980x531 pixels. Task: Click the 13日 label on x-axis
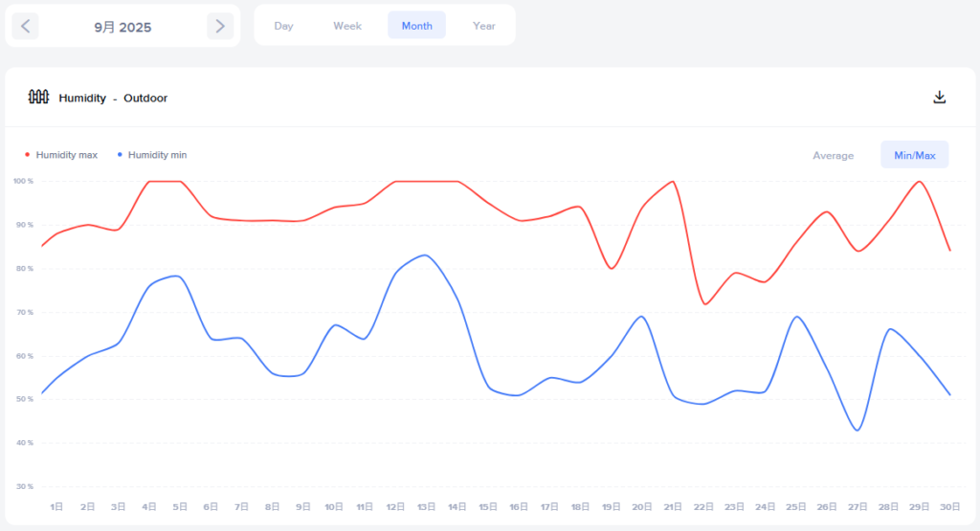click(x=427, y=506)
